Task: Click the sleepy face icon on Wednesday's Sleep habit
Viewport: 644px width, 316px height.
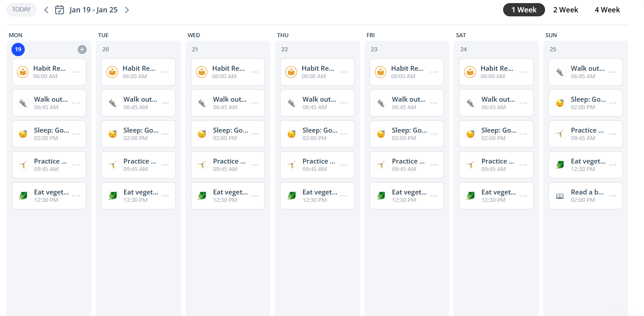Action: [201, 133]
